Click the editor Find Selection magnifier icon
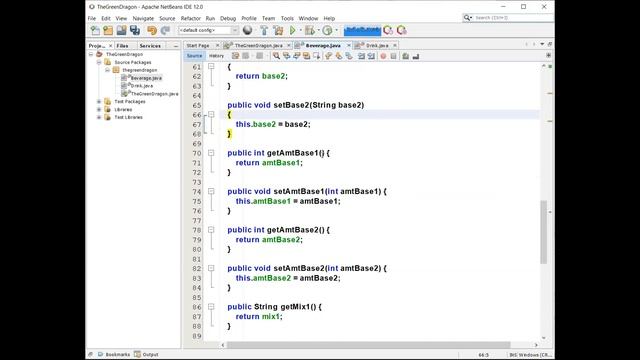 point(276,56)
